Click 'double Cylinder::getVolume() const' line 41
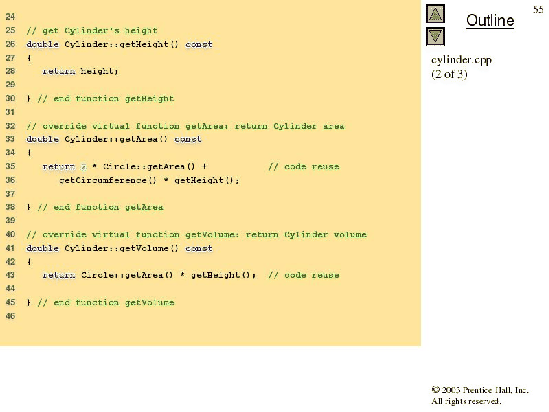Viewport: 549px width, 412px height. 119,248
